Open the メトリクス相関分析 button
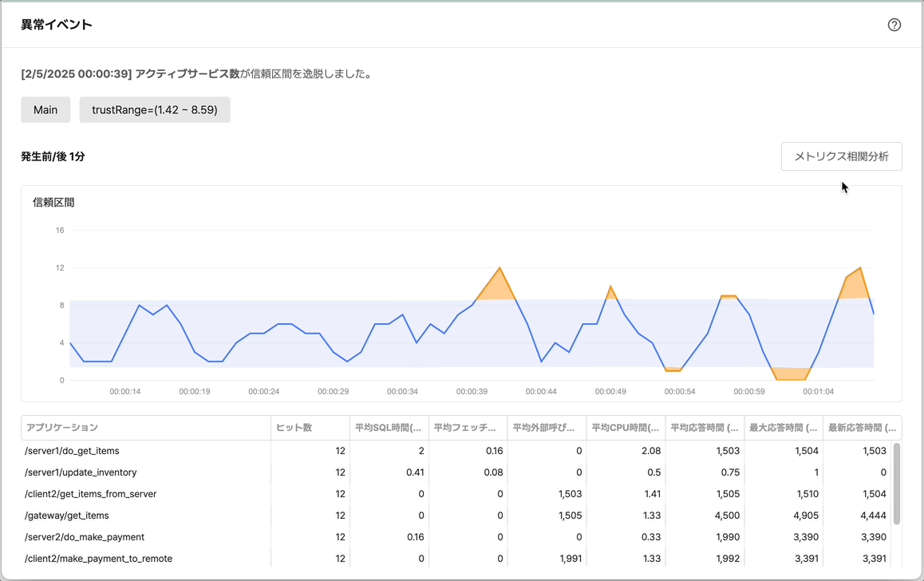This screenshot has width=924, height=581. [841, 156]
